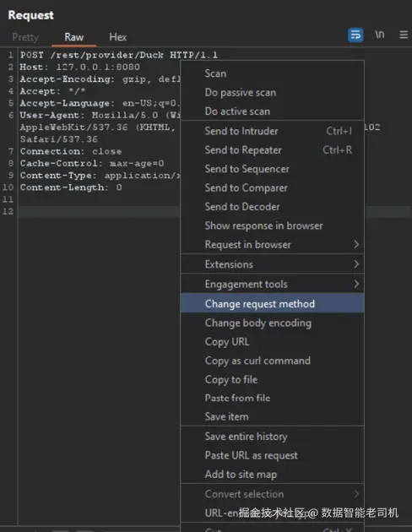Choose Copy as curl command
Image resolution: width=412 pixels, height=532 pixels.
coord(273,361)
